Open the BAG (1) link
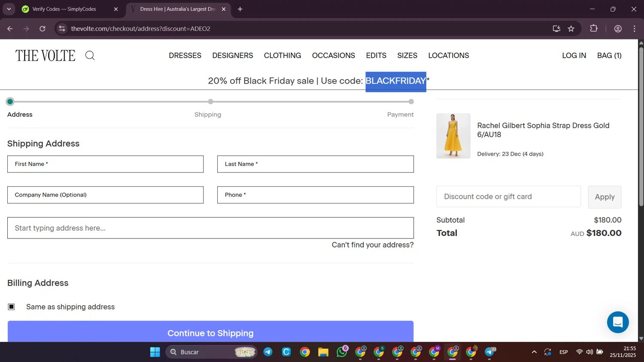Image resolution: width=644 pixels, height=362 pixels. 609,55
